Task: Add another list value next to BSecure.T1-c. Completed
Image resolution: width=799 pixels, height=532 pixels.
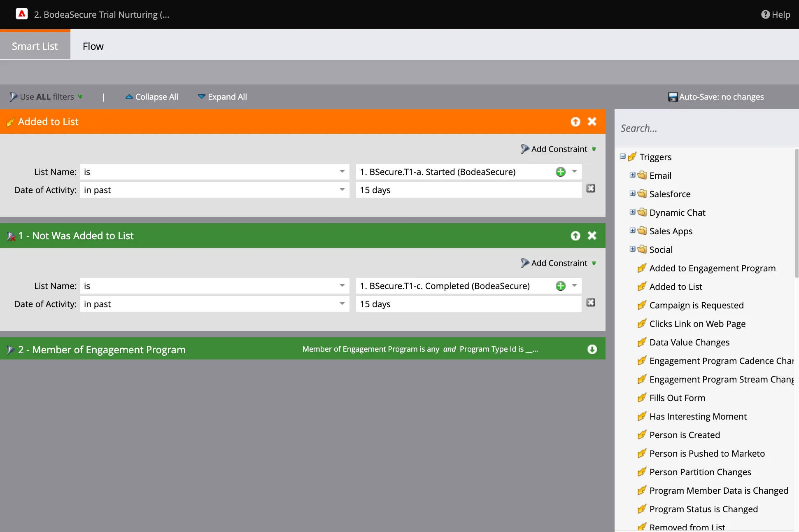Action: point(561,286)
